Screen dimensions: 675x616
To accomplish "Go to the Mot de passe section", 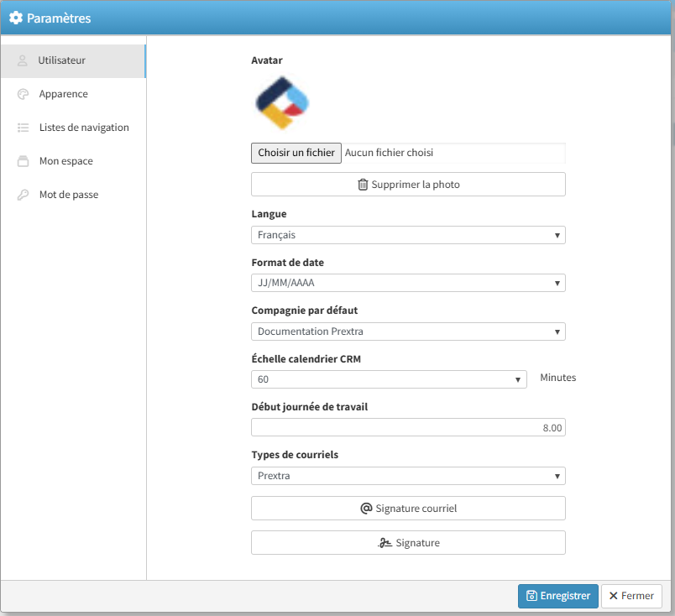I will coord(69,195).
